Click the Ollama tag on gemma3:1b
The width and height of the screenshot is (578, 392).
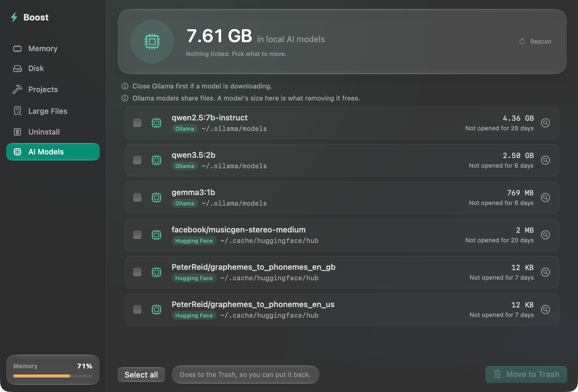click(185, 204)
